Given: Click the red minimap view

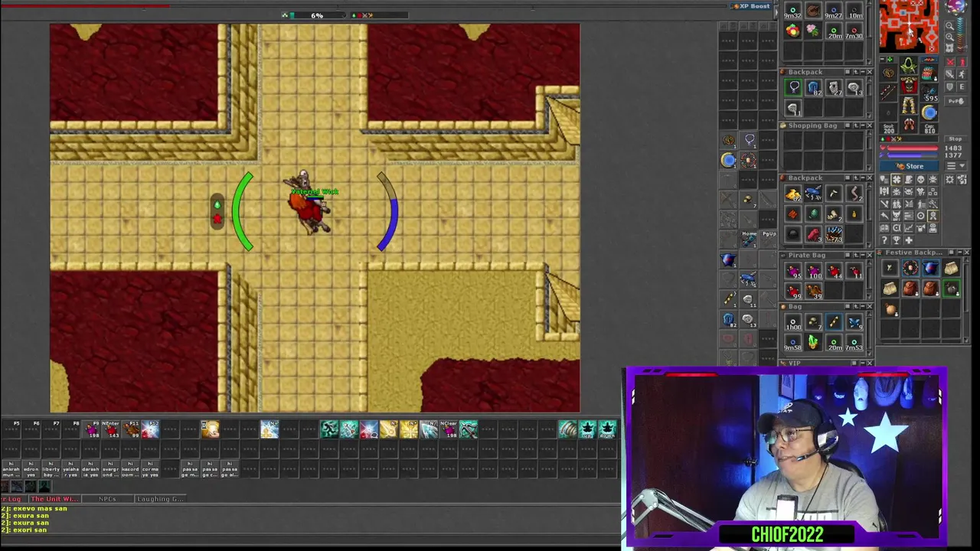Looking at the screenshot, I should tap(909, 26).
